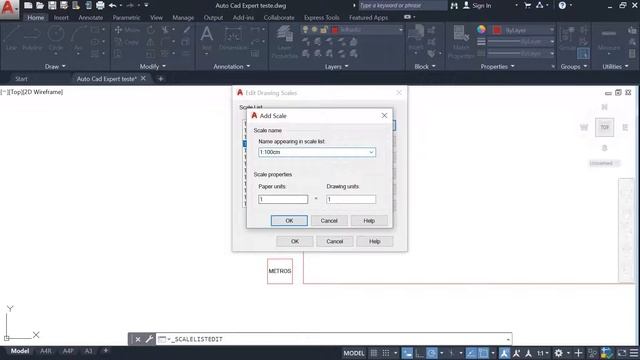Click the Plot printer icon
Screen dimensions: 640x360
pyautogui.click(x=100, y=5)
